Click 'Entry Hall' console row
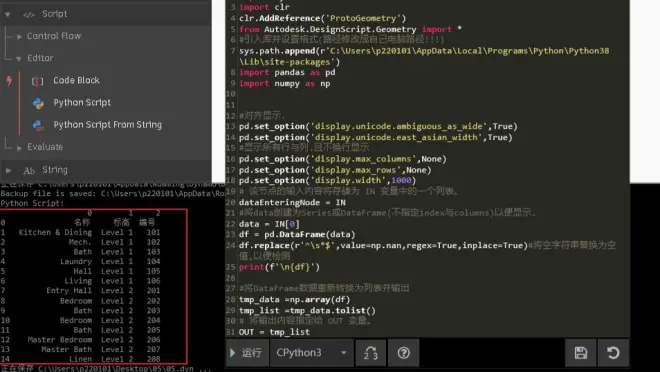The image size is (660, 372). tap(80, 290)
